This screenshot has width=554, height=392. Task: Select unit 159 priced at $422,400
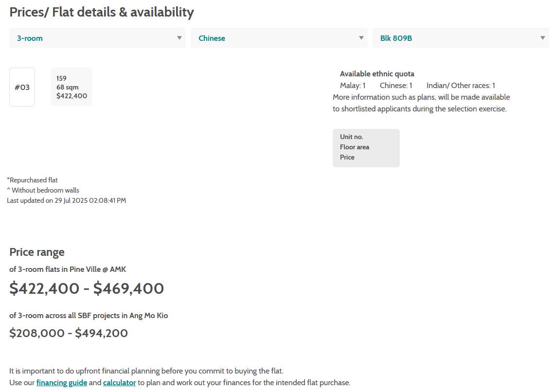[71, 87]
